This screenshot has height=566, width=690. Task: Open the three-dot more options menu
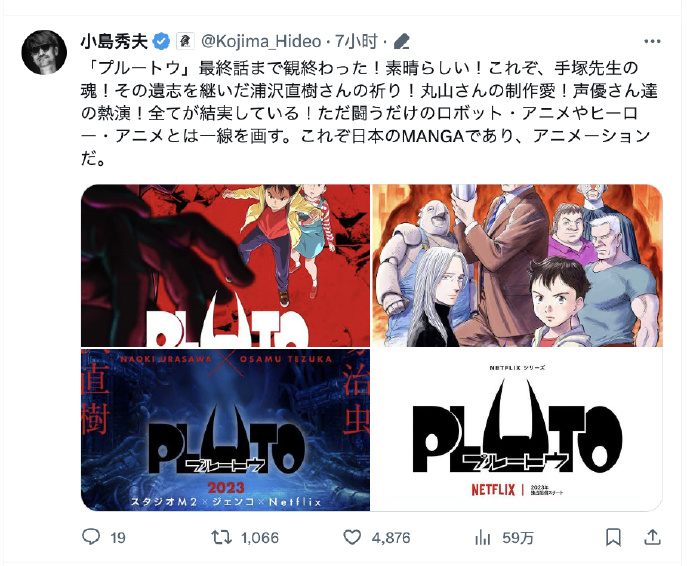click(x=652, y=41)
